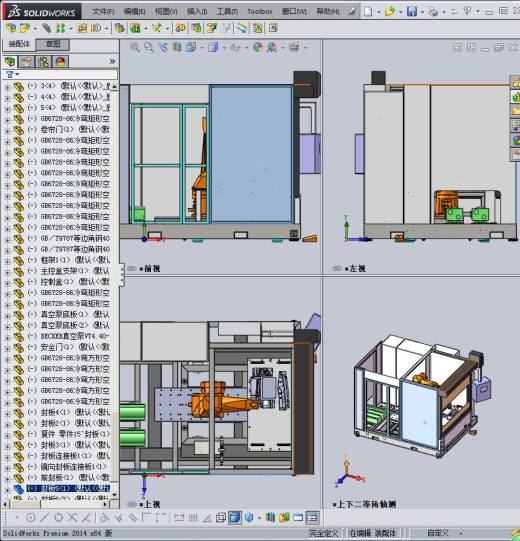Open the Display Style dropdown arrow
The height and width of the screenshot is (541, 520).
click(x=224, y=48)
